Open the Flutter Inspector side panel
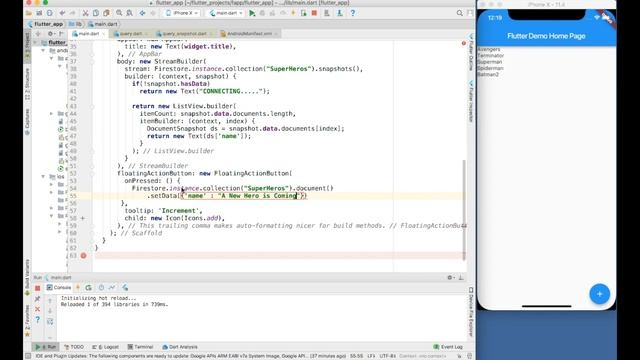This screenshot has height=360, width=640. point(471,101)
